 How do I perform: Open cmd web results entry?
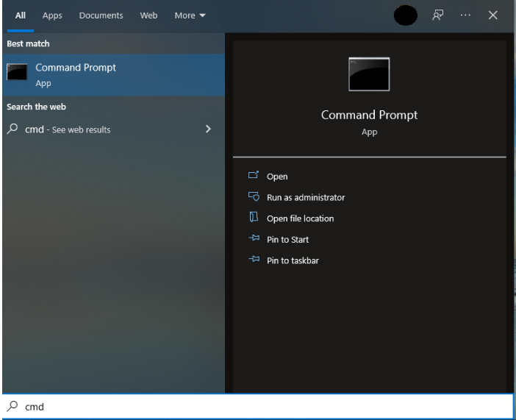click(113, 129)
